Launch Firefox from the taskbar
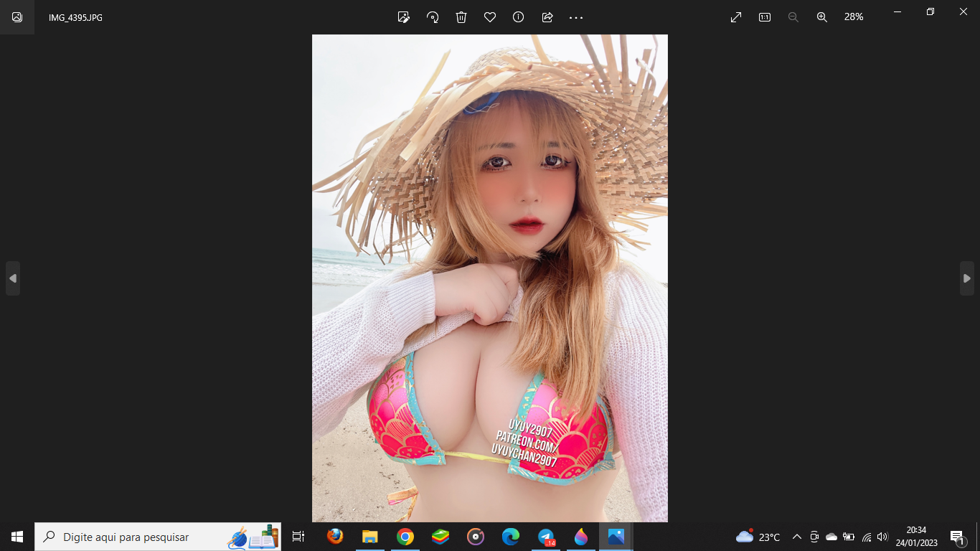Screen dimensions: 980x551 coord(335,537)
